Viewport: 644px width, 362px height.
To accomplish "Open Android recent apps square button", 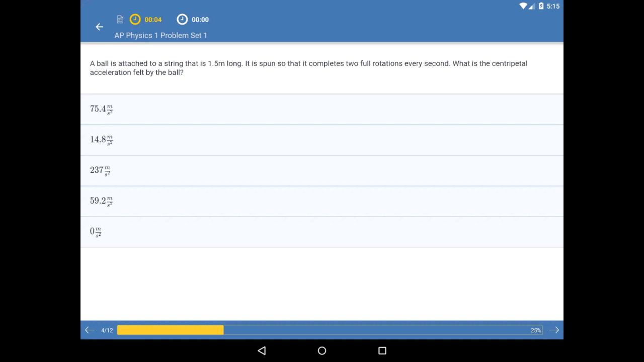I will click(382, 350).
